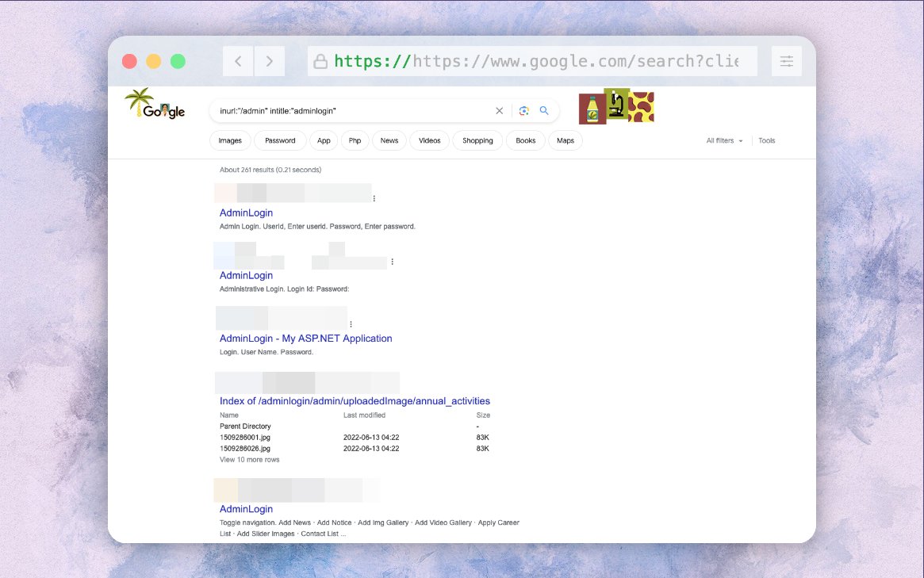
Task: Open first AdminLogin result with Userid snippet
Action: pyautogui.click(x=247, y=212)
